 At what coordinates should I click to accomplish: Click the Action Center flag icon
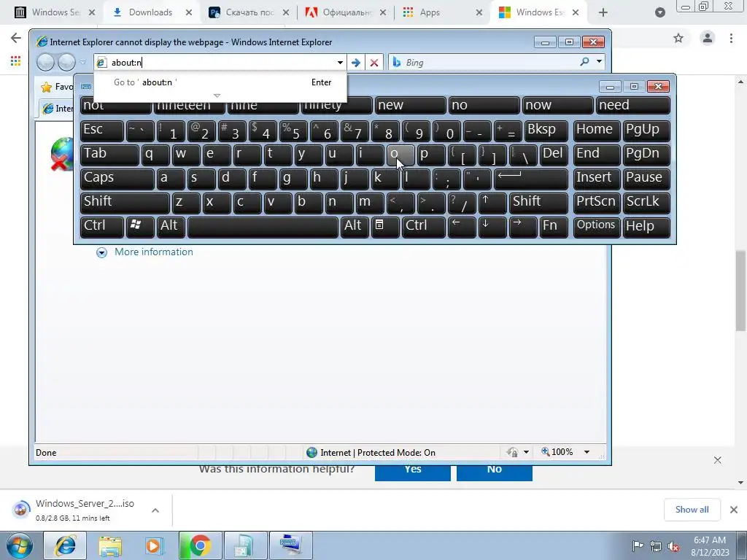[638, 545]
